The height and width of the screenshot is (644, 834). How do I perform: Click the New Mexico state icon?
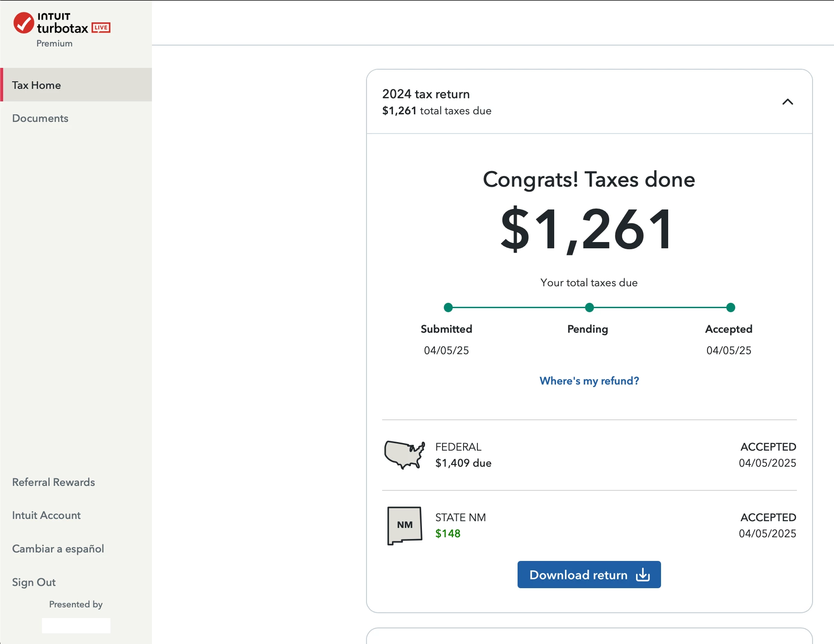pos(404,525)
